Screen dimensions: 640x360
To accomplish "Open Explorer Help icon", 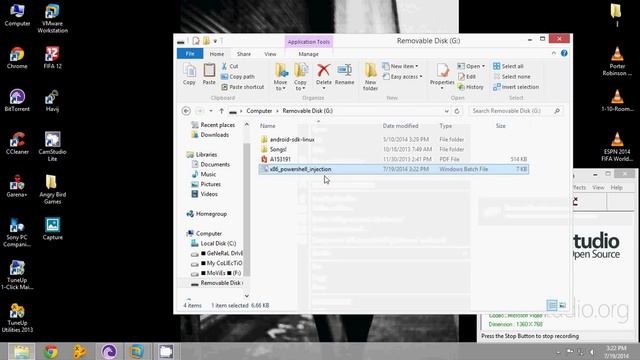I will (x=564, y=53).
